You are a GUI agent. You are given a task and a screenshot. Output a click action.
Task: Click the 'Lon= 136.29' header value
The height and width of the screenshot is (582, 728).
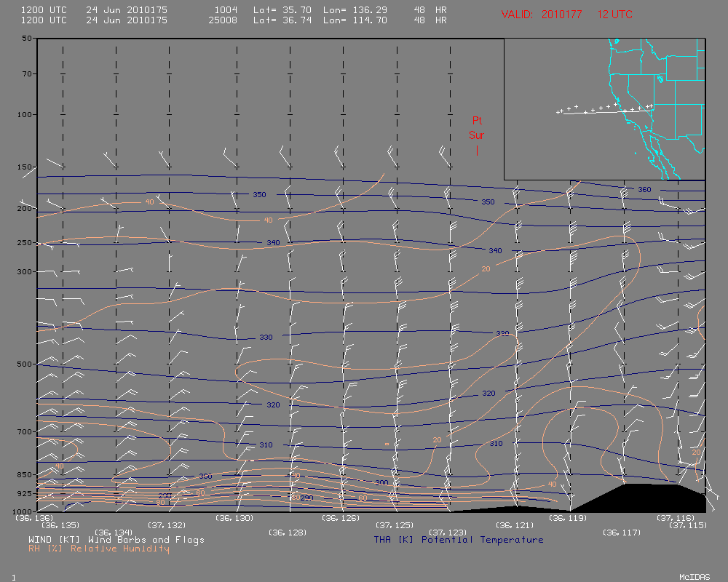355,9
